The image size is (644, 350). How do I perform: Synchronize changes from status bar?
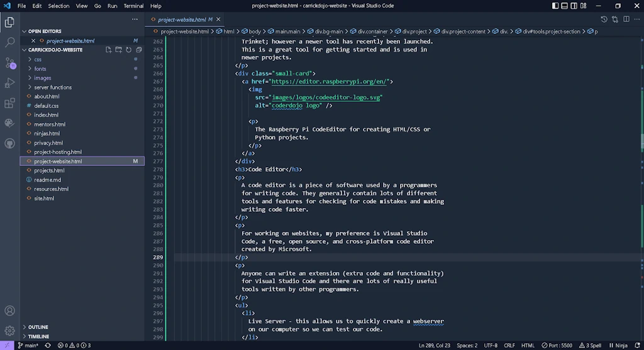pos(48,346)
